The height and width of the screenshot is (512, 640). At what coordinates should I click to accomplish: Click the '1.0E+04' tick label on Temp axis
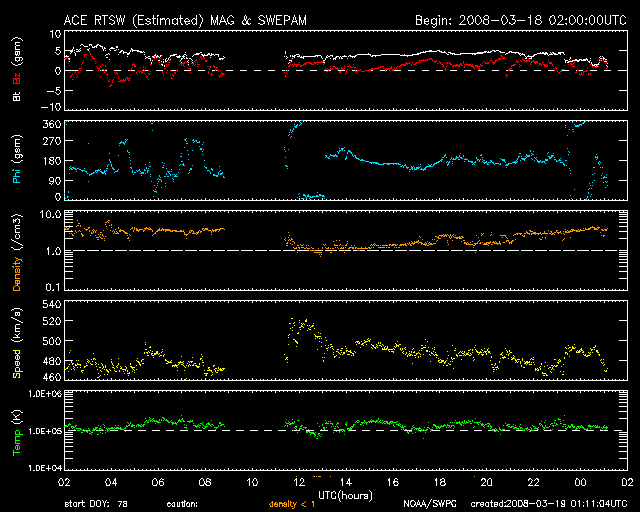45,468
